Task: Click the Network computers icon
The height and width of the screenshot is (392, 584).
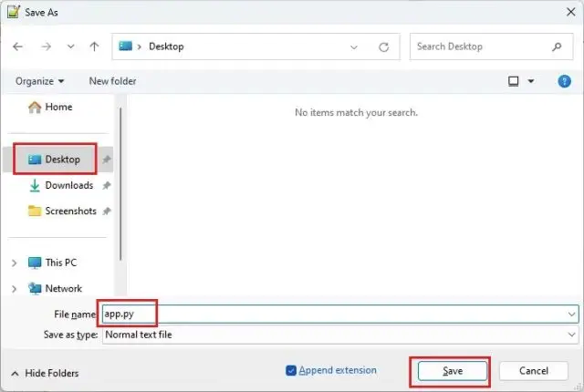Action: click(x=35, y=288)
